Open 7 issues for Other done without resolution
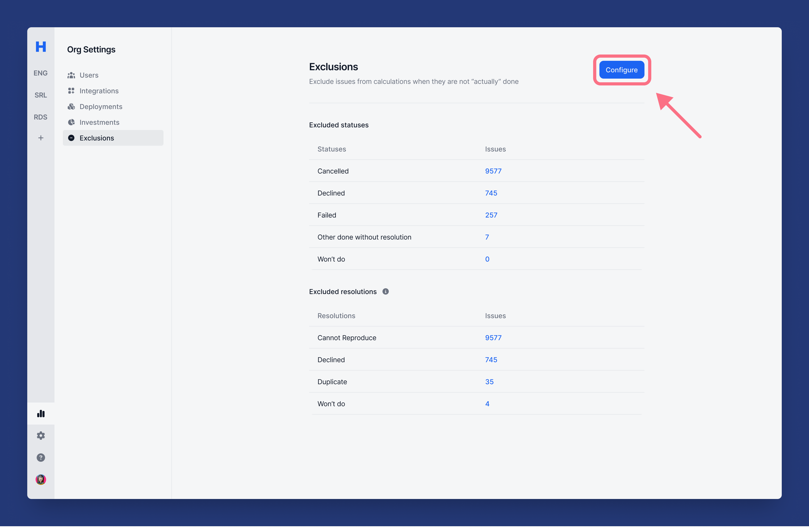Viewport: 809px width, 532px height. click(487, 237)
